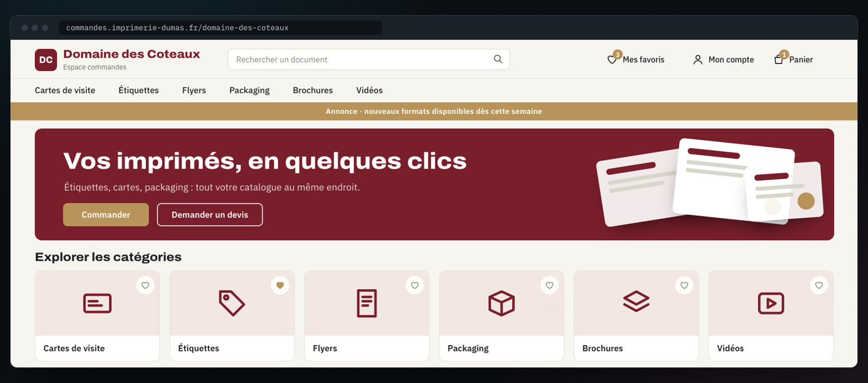Open Cartes de visite nav menu
Image resolution: width=868 pixels, height=383 pixels.
tap(65, 90)
